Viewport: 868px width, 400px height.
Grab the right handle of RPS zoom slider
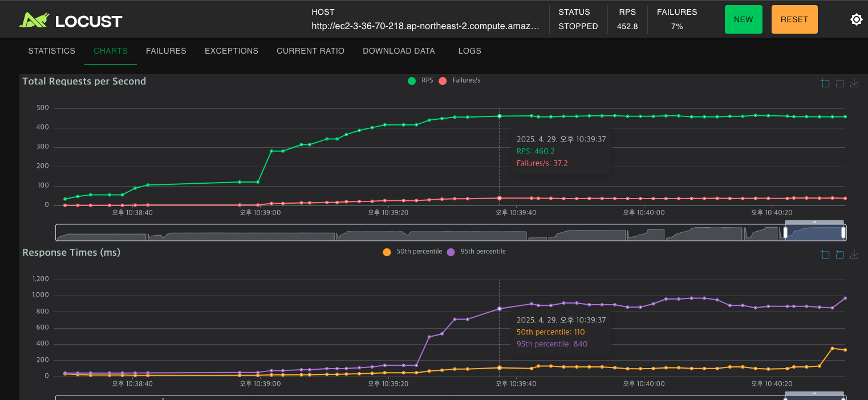(843, 232)
